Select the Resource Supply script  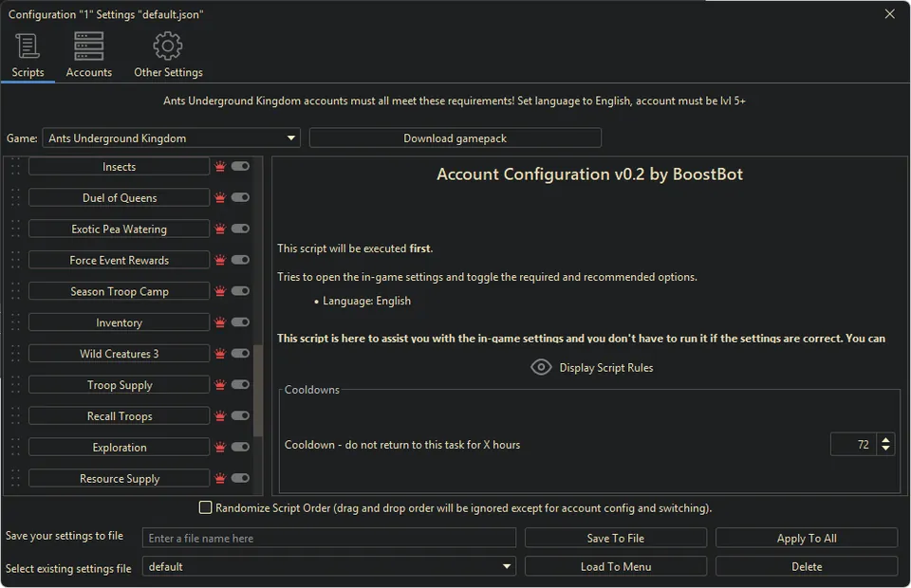pyautogui.click(x=120, y=478)
